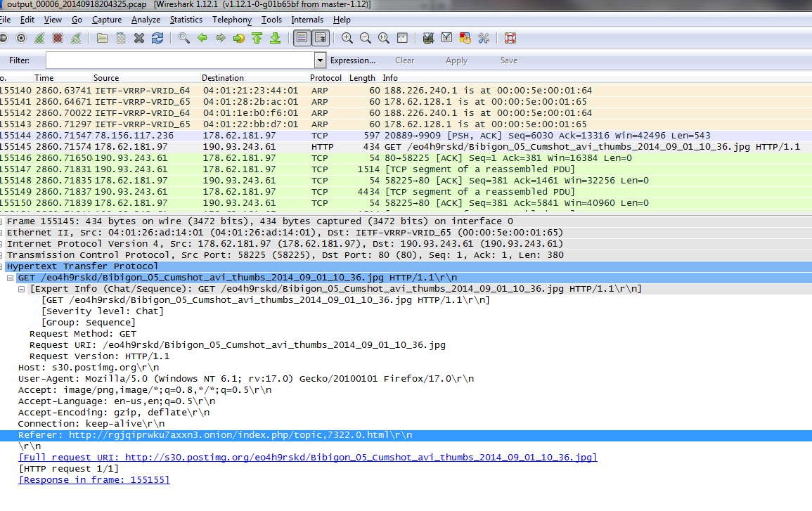Open help lifebuoy icon
Screen dimensions: 812x511
pos(510,39)
